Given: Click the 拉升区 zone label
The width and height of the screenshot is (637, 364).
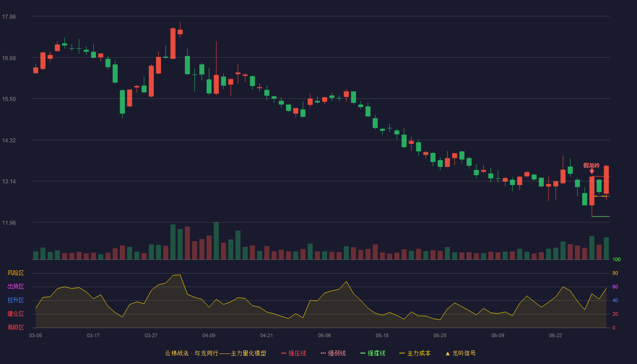Looking at the screenshot, I should click(15, 300).
